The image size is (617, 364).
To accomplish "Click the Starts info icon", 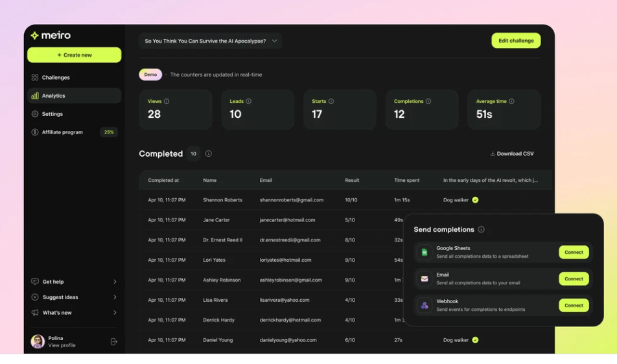I will click(331, 102).
